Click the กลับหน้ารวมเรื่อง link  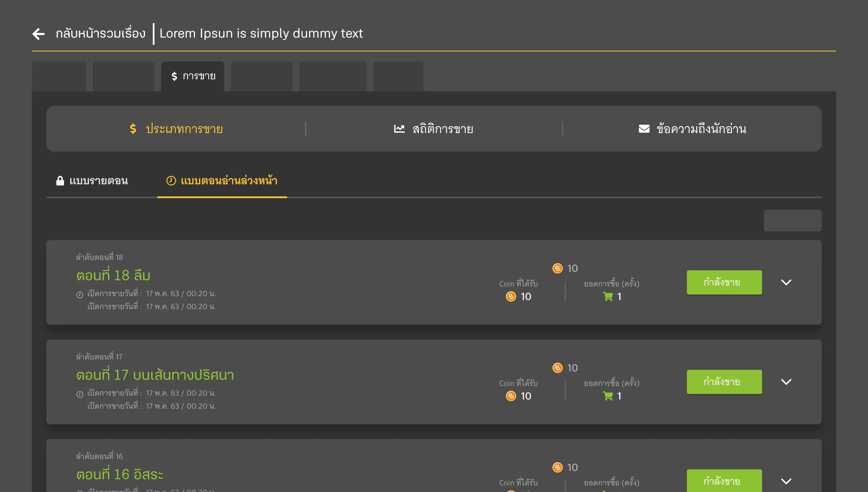click(x=101, y=34)
